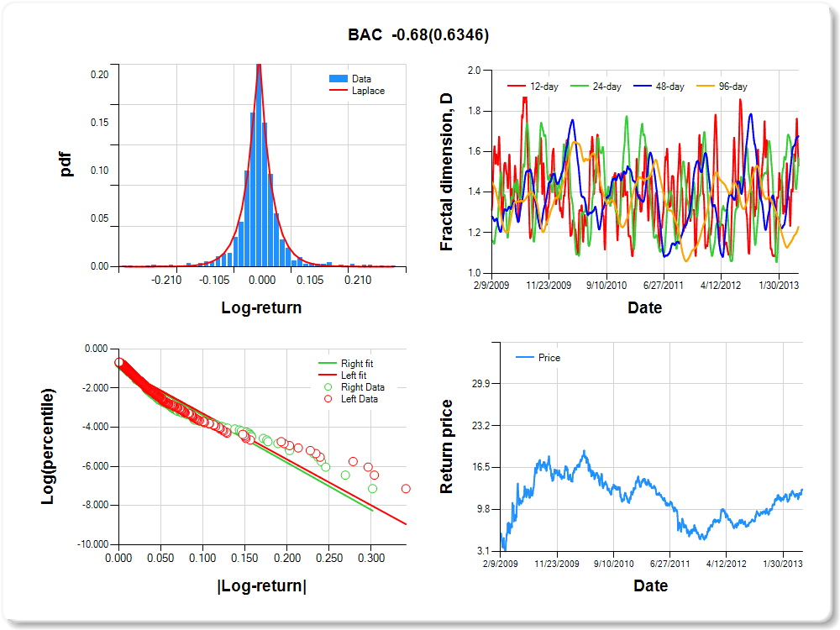
Task: Click the 29.9 tick on price axis
Action: pos(481,384)
